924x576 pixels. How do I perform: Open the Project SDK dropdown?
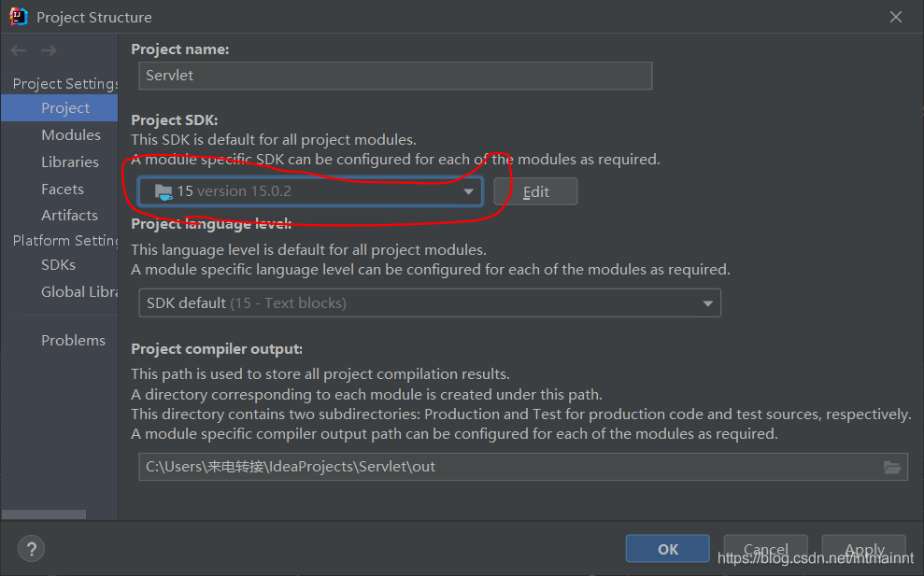pos(310,191)
